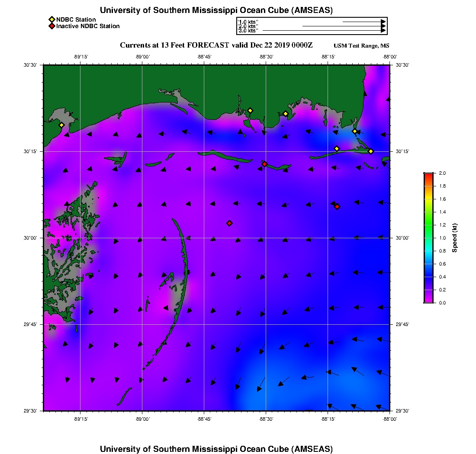Select the easternmost red inactive station marker

337,207
